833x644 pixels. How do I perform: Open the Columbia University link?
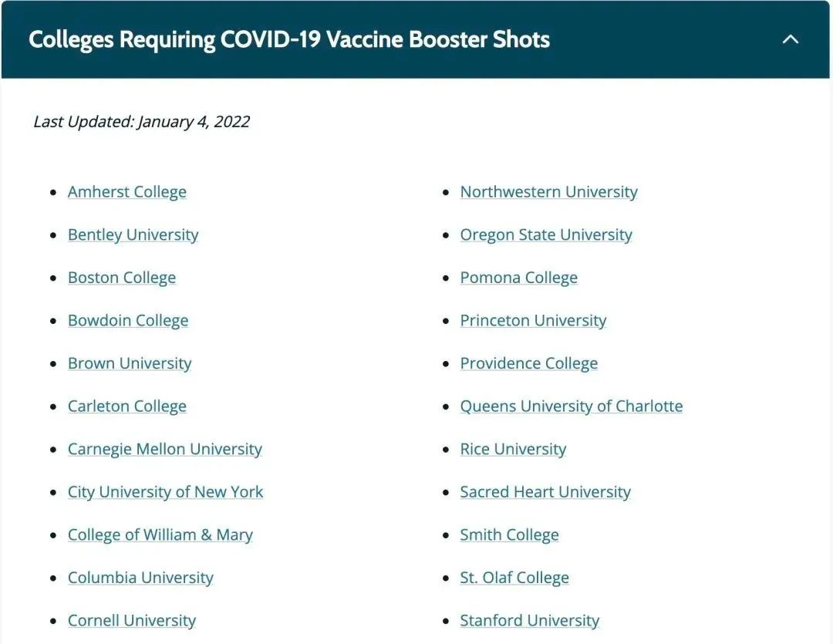tap(140, 578)
